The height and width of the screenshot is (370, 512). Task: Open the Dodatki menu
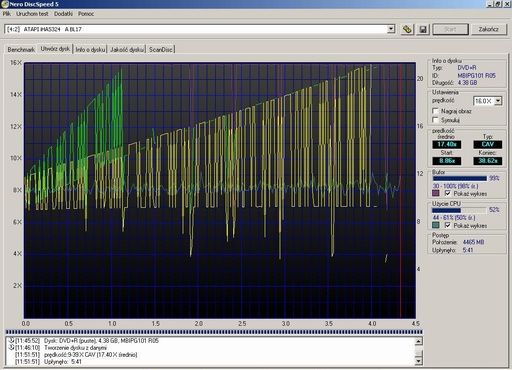(x=63, y=14)
